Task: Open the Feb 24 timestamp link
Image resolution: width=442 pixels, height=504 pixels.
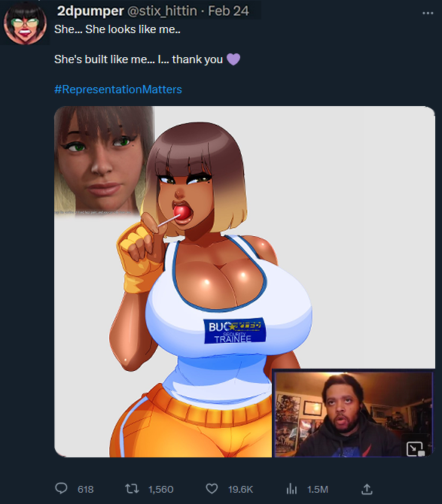Action: point(228,11)
